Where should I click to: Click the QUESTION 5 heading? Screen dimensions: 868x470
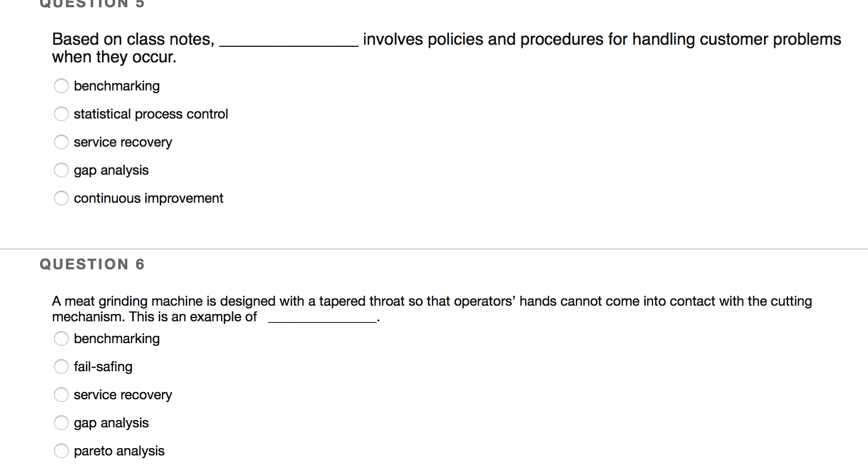tap(92, 4)
